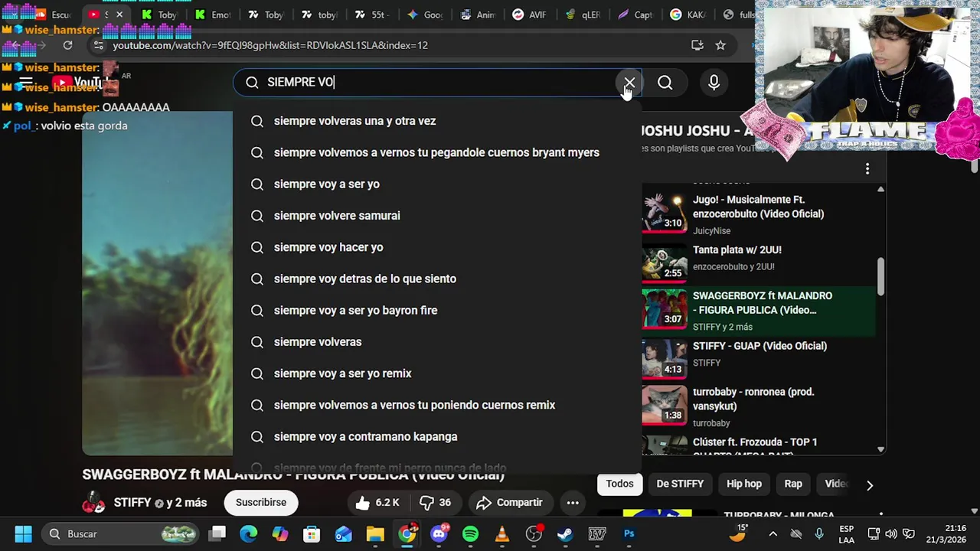
Task: Click the YouTube URL in address bar
Action: [270, 45]
